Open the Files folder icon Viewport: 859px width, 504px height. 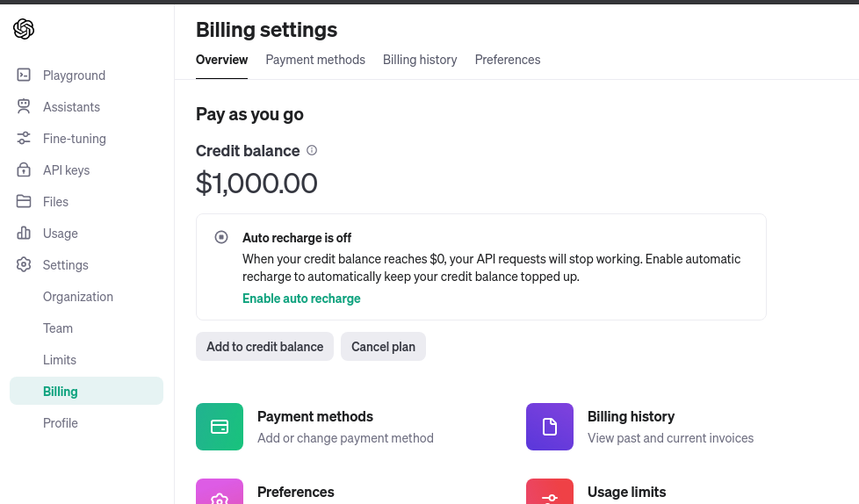coord(24,202)
